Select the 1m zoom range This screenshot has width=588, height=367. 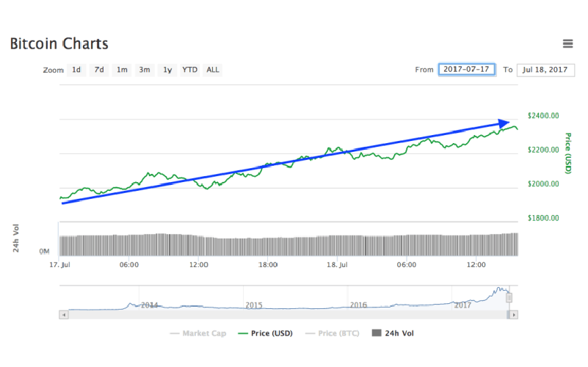tap(122, 70)
